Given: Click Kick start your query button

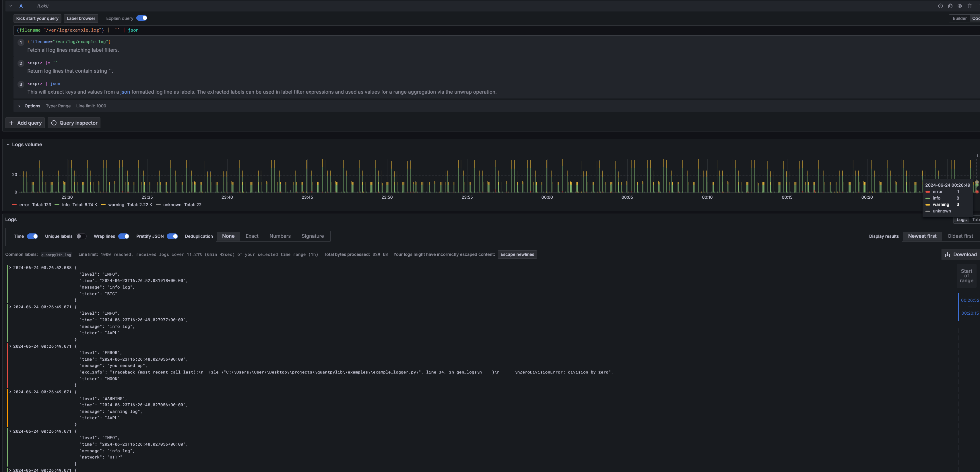Looking at the screenshot, I should tap(37, 18).
